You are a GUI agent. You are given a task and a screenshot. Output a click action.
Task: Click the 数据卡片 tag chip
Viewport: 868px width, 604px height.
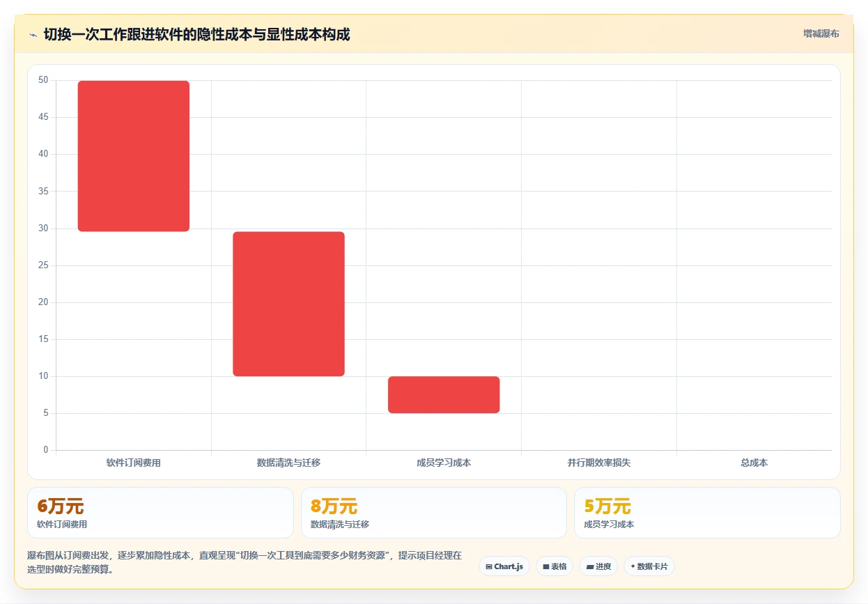pos(649,566)
